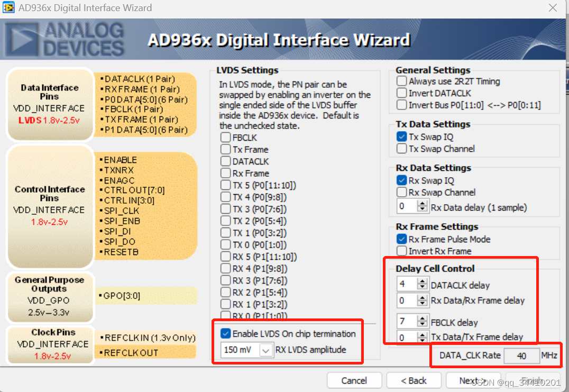Click the Next button
The width and height of the screenshot is (569, 392).
pos(472,380)
